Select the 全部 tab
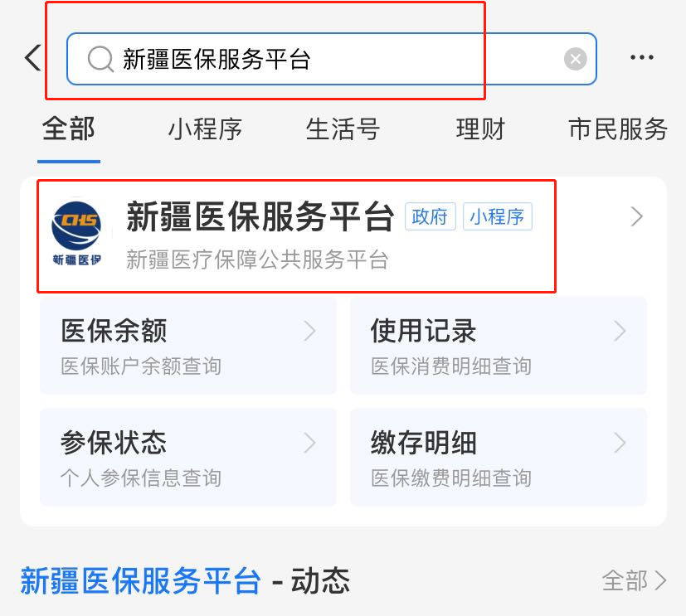Viewport: 686px width, 616px height. 69,129
